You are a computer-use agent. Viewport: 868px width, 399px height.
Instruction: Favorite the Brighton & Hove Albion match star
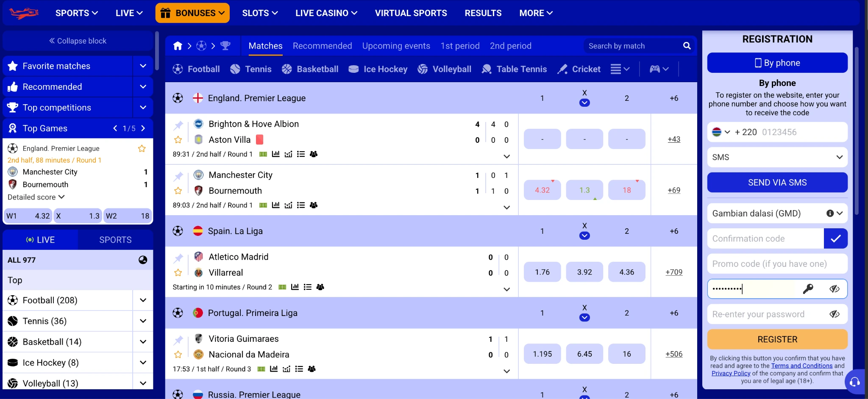tap(178, 140)
